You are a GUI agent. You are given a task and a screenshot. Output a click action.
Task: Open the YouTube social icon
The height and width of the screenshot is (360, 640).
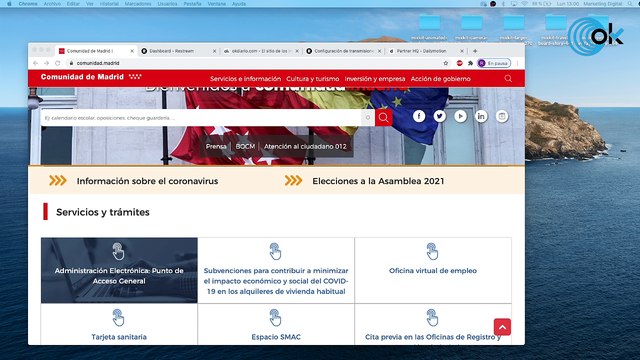(x=460, y=116)
